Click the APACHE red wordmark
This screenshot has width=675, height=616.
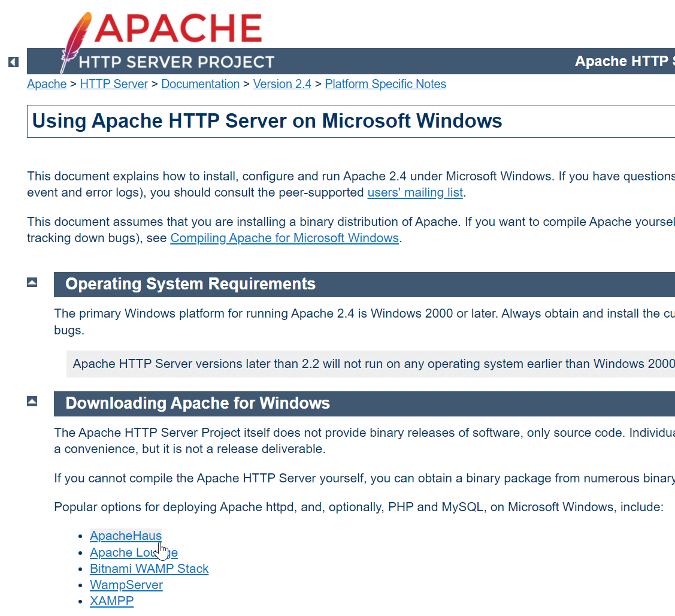pyautogui.click(x=178, y=28)
